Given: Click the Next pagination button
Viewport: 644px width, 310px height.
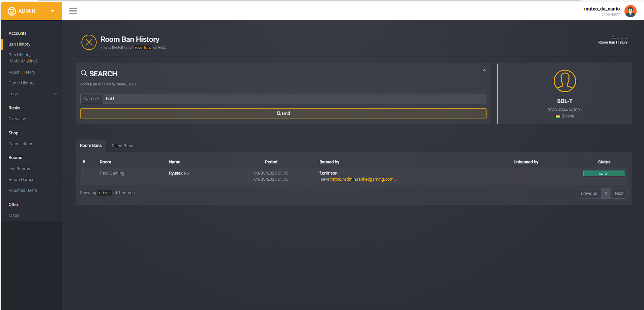Looking at the screenshot, I should pyautogui.click(x=619, y=193).
